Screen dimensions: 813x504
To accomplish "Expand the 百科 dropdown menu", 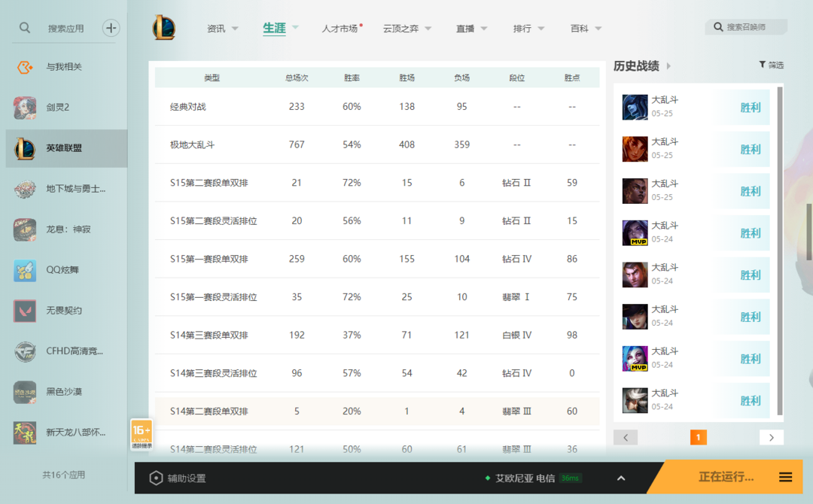I will (x=598, y=29).
